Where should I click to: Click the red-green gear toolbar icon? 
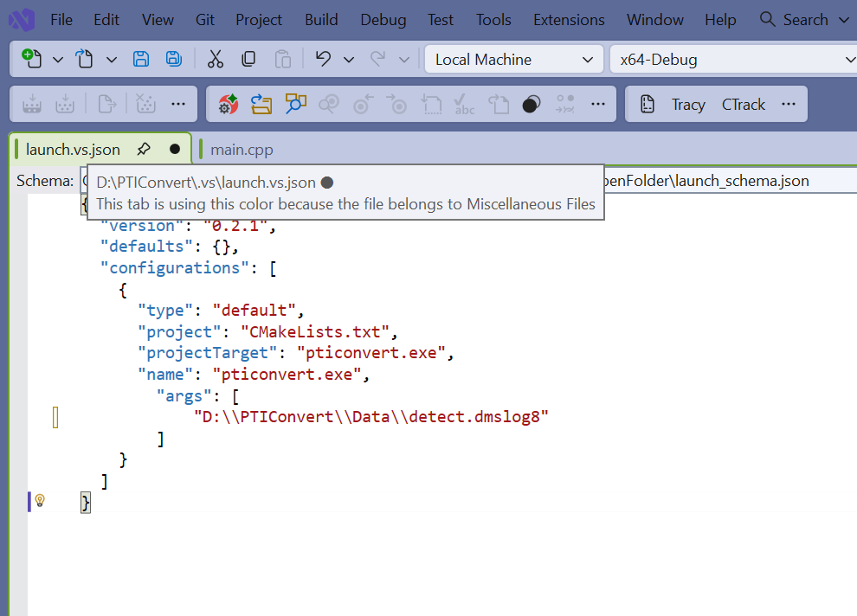pos(228,104)
